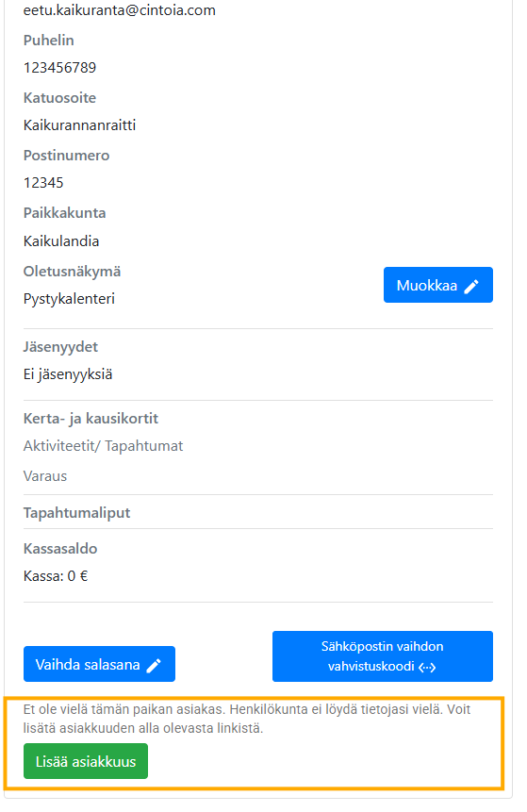Select the Aktiviteetit/ Tapahtumat entry
This screenshot has width=527, height=812.
coord(103,446)
